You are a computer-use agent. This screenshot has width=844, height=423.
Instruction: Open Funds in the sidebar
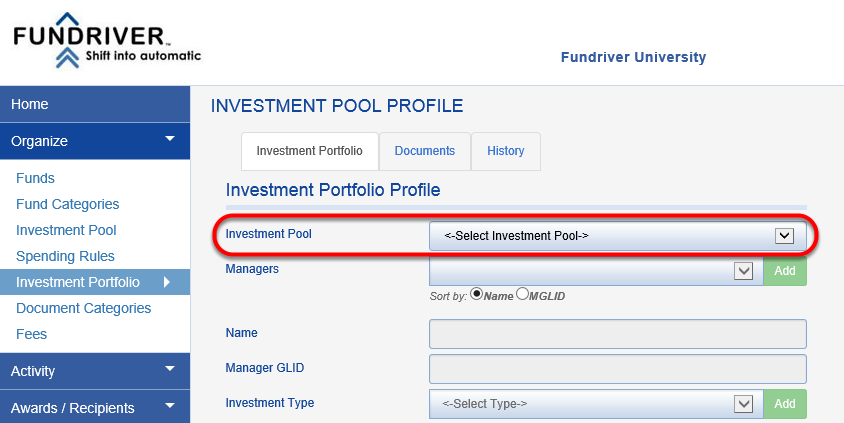click(36, 178)
